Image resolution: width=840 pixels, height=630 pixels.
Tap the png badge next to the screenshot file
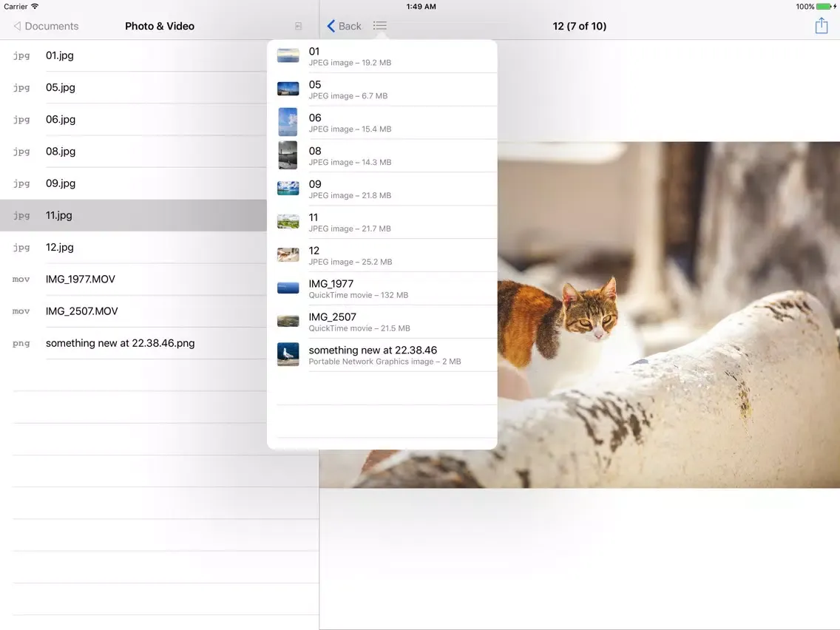click(x=21, y=343)
